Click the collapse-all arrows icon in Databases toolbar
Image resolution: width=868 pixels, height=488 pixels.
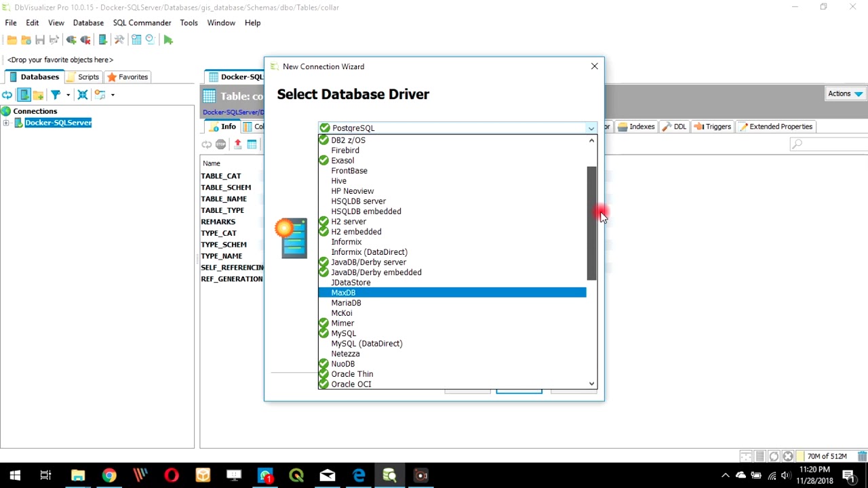(x=83, y=95)
